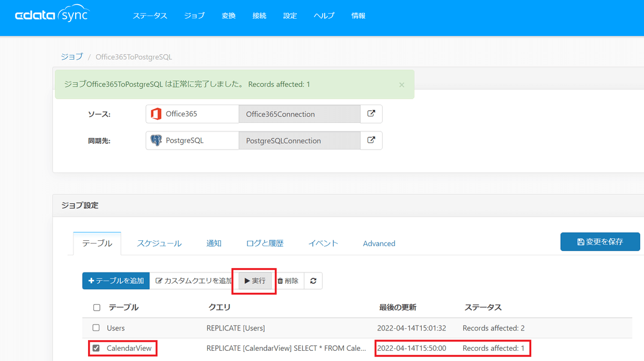Switch to the Advanced tab
The height and width of the screenshot is (361, 644).
click(x=379, y=243)
